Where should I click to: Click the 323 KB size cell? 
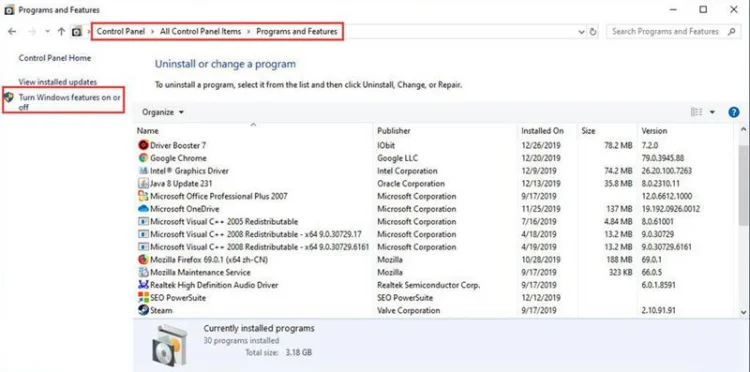(x=620, y=272)
